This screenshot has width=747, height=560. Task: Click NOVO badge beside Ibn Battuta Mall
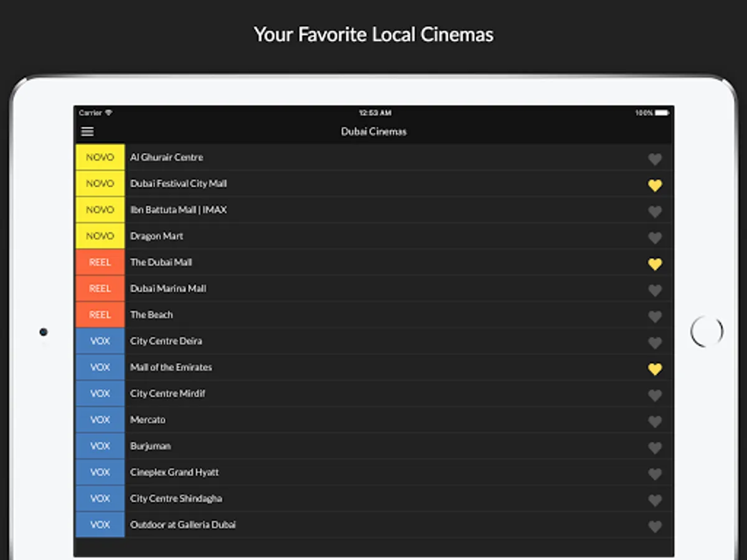tap(100, 210)
